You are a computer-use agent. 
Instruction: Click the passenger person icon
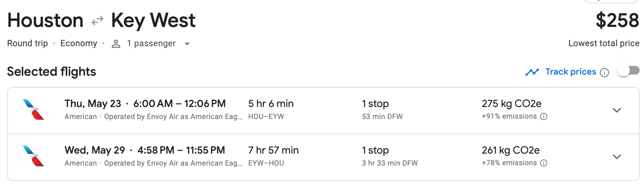[116, 44]
